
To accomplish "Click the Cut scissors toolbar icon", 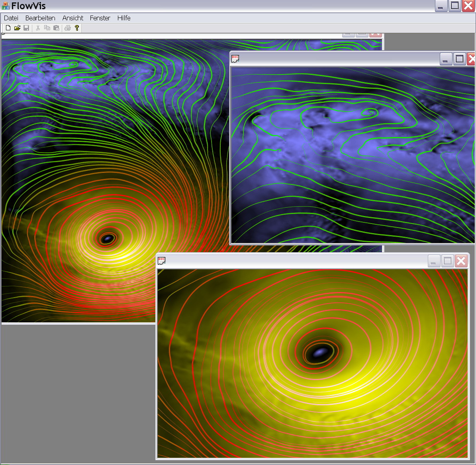I will point(38,28).
